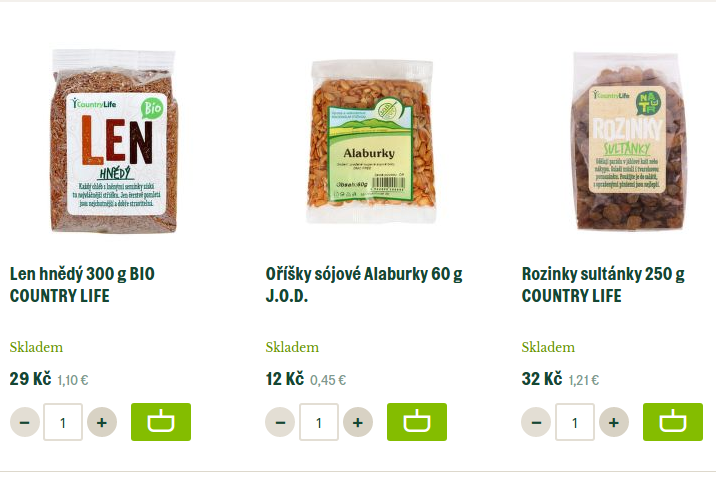View the Len hnědý package image
716x491 pixels.
click(113, 141)
